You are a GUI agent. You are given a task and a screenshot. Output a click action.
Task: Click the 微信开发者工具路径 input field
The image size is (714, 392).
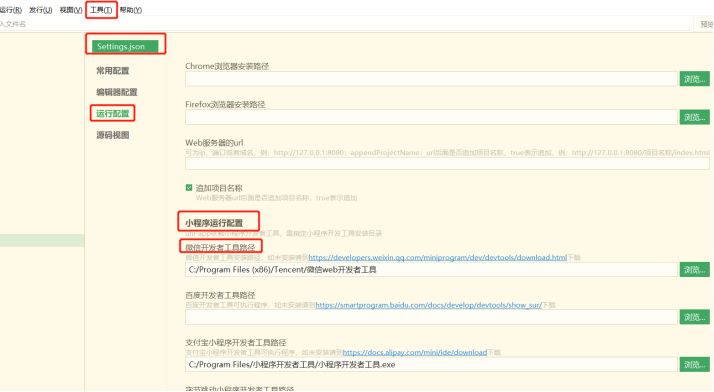[x=432, y=270]
